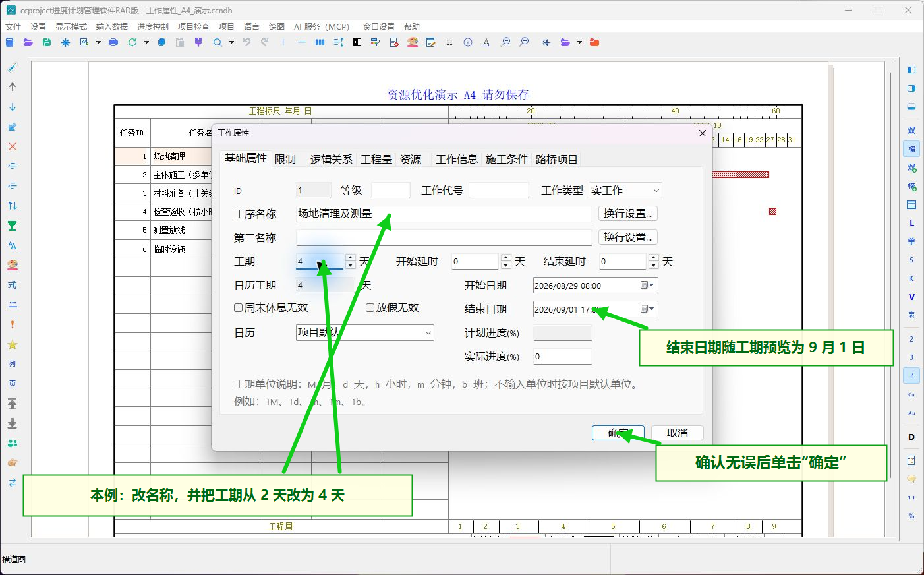
Task: Click the 工作代号 input field
Action: point(499,191)
